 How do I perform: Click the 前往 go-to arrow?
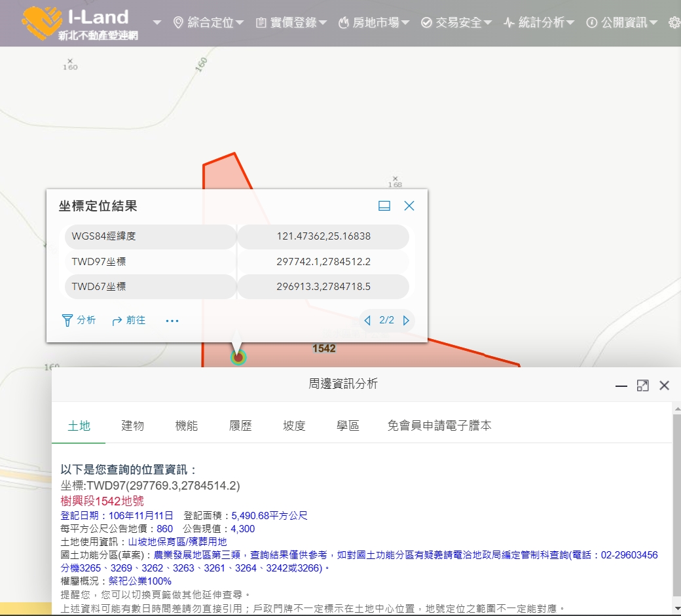pos(118,321)
